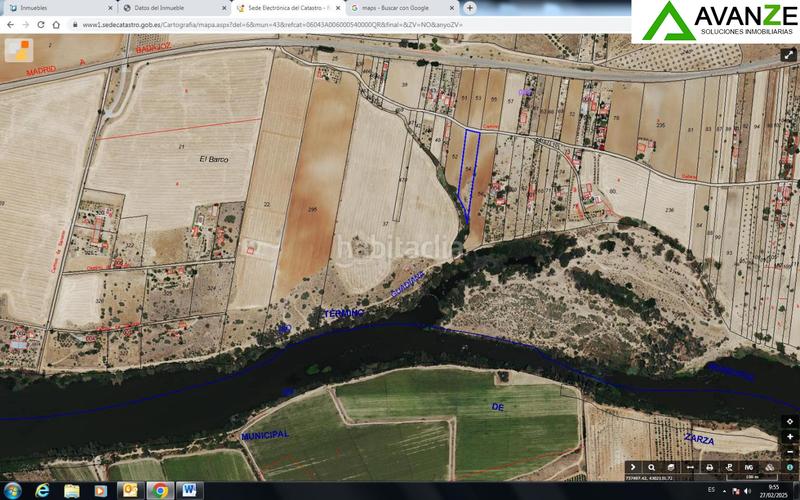Viewport: 800px width, 500px height.
Task: Zoom in with the plus button
Action: (x=790, y=437)
